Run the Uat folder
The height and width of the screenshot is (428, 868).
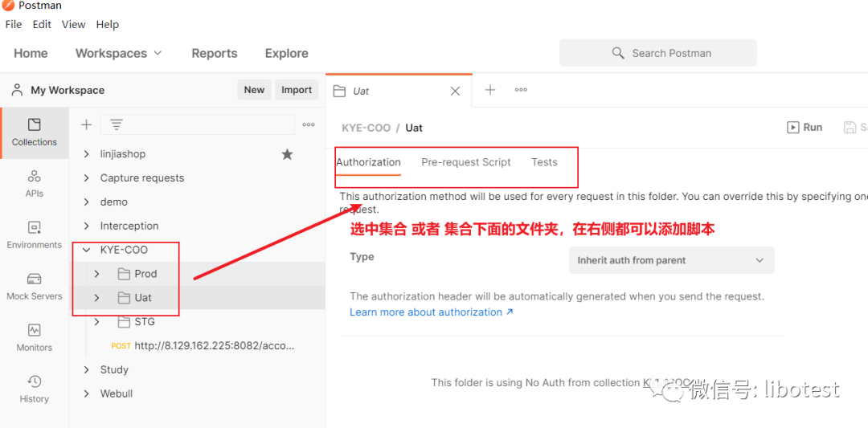[x=805, y=127]
